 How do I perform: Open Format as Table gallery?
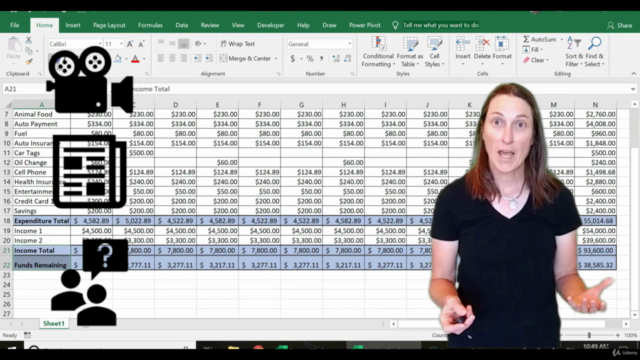tap(410, 52)
